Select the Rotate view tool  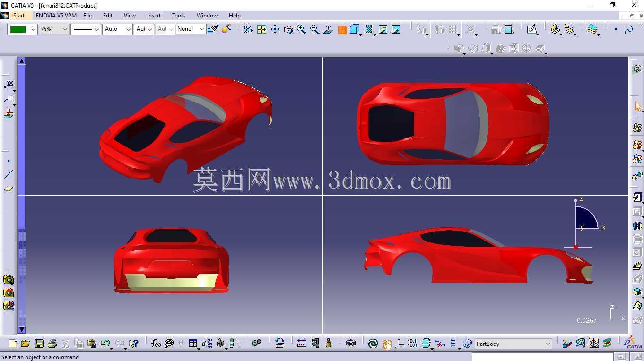tap(288, 29)
